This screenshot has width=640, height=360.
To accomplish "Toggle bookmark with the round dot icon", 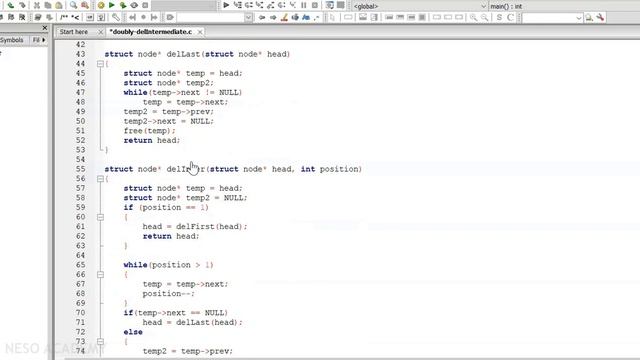I will click(x=143, y=17).
